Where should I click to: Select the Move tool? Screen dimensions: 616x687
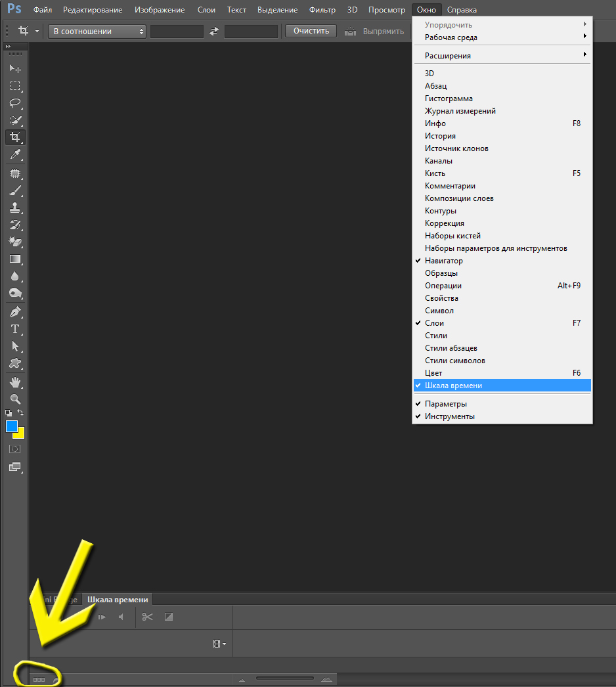click(15, 69)
